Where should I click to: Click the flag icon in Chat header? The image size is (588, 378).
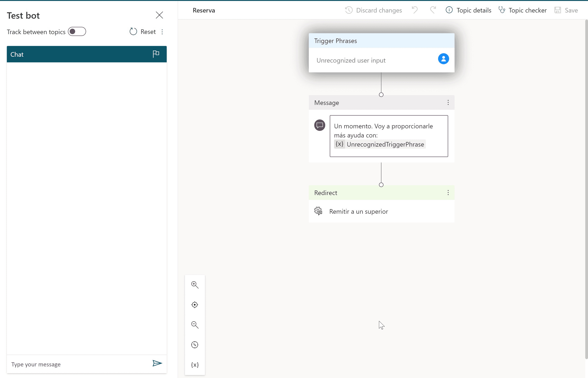tap(156, 54)
